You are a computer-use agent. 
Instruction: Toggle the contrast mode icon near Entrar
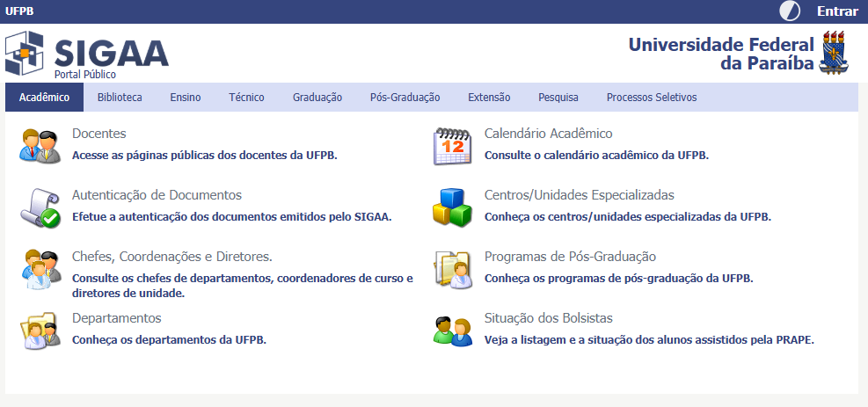click(791, 11)
